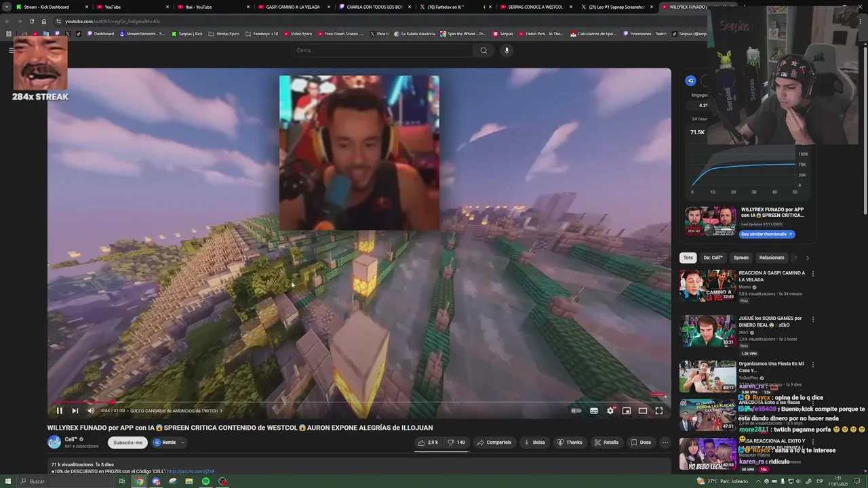Enter fullscreen mode
Screen dimensions: 868x488
[x=659, y=411]
